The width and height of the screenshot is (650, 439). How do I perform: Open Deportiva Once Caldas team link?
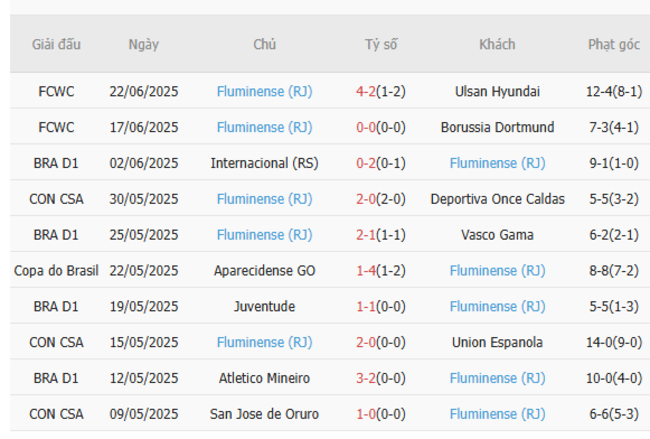[x=497, y=199]
